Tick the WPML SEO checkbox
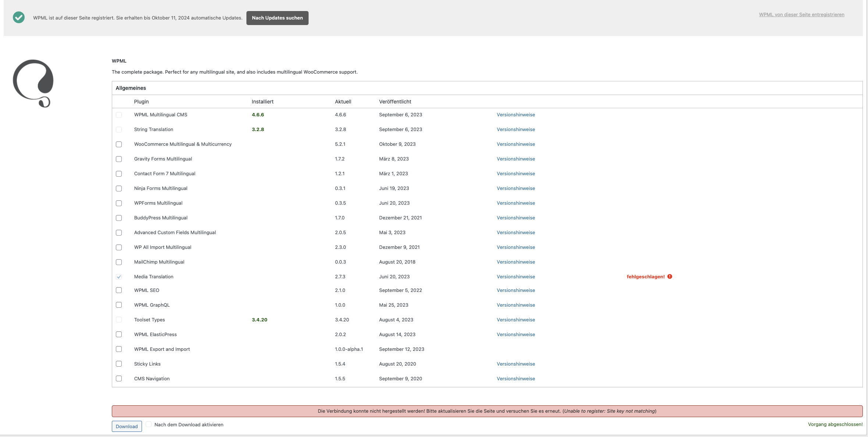The height and width of the screenshot is (437, 868). point(119,290)
